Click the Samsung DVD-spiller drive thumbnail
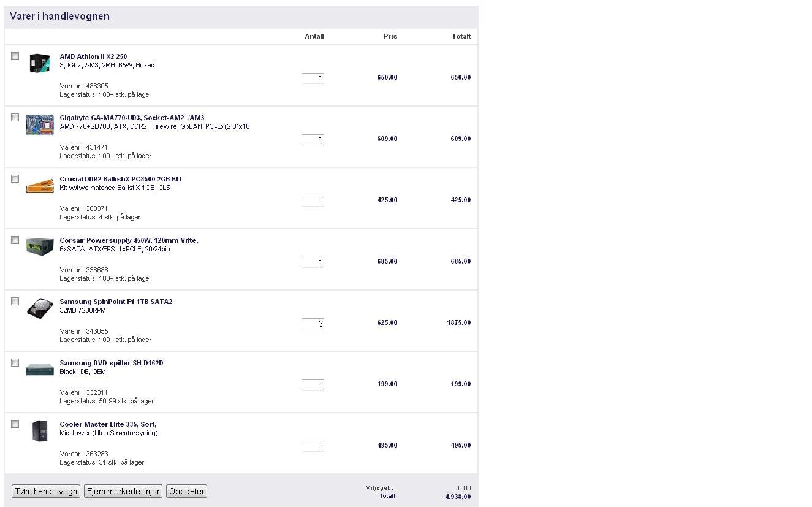Image resolution: width=812 pixels, height=507 pixels. coord(39,370)
